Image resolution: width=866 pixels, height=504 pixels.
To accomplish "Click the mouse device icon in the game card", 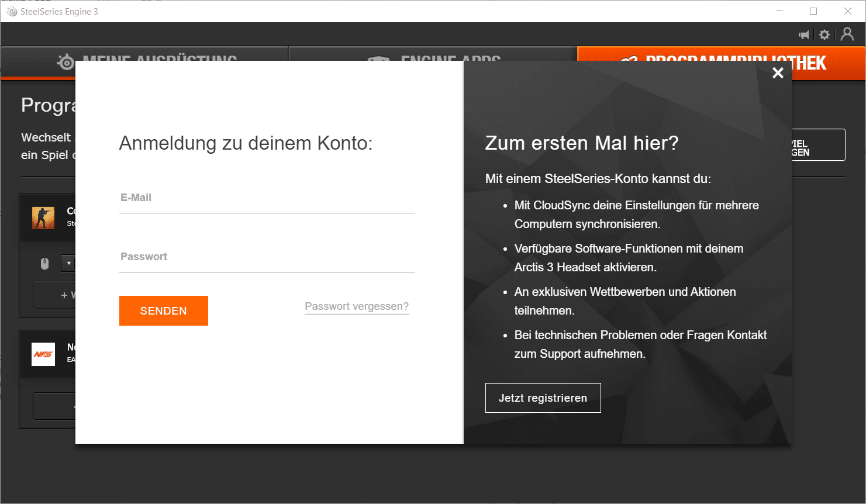I will point(45,264).
